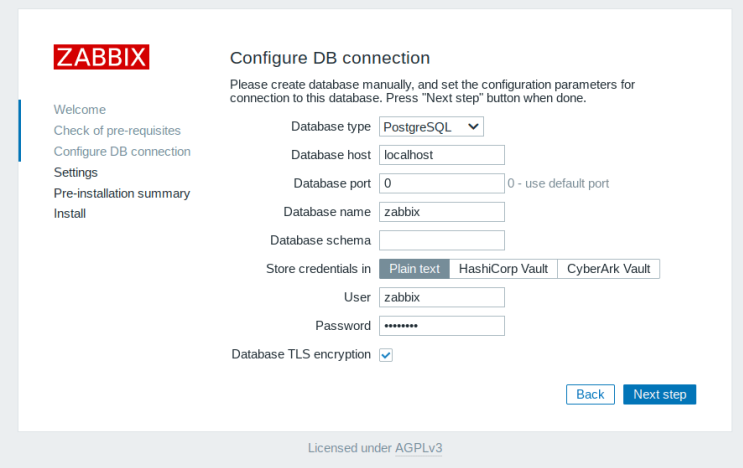This screenshot has height=468, width=743.
Task: Select the User input field
Action: (x=441, y=297)
